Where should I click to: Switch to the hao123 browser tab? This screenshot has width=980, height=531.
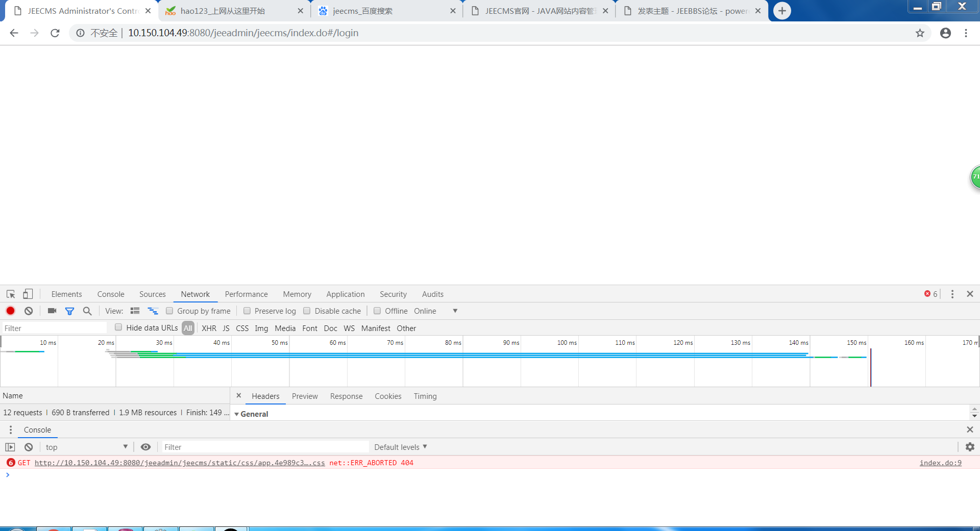[x=234, y=11]
